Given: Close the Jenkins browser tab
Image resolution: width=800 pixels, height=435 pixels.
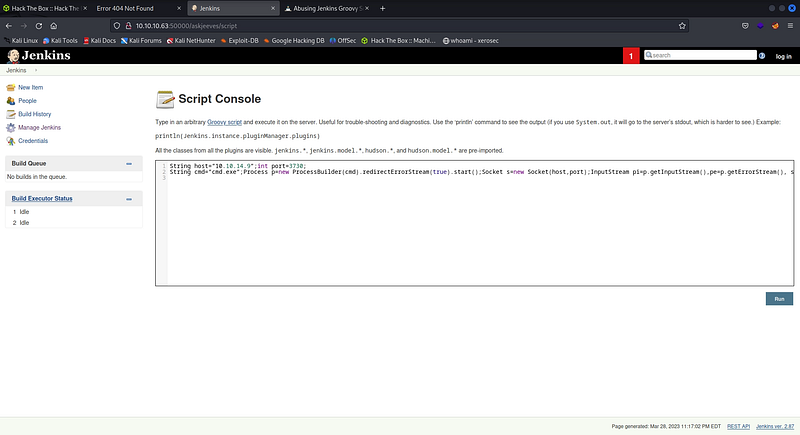Looking at the screenshot, I should click(x=273, y=8).
